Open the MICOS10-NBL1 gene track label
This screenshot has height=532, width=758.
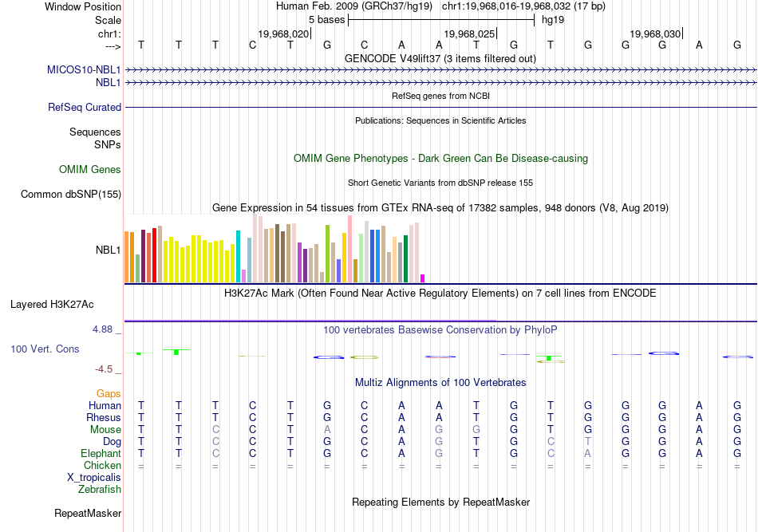tap(84, 69)
